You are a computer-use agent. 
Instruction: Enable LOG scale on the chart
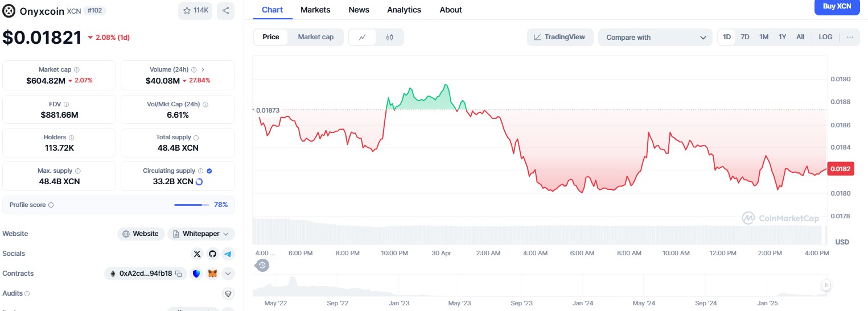[x=825, y=37]
